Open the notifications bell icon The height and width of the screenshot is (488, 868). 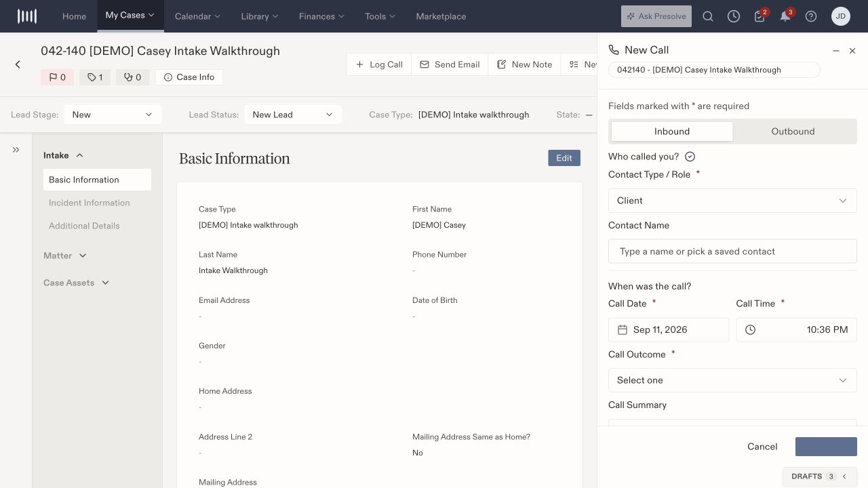786,16
